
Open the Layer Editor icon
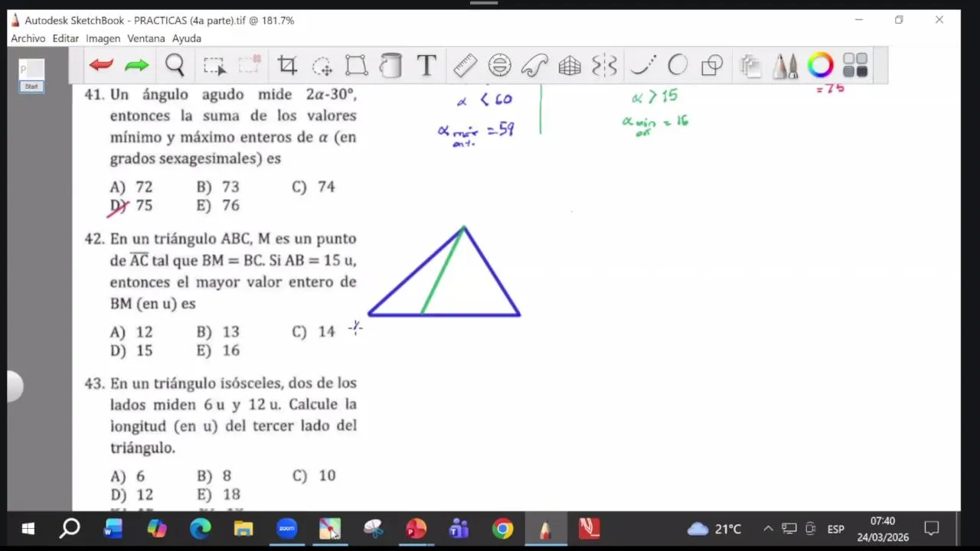(x=750, y=66)
